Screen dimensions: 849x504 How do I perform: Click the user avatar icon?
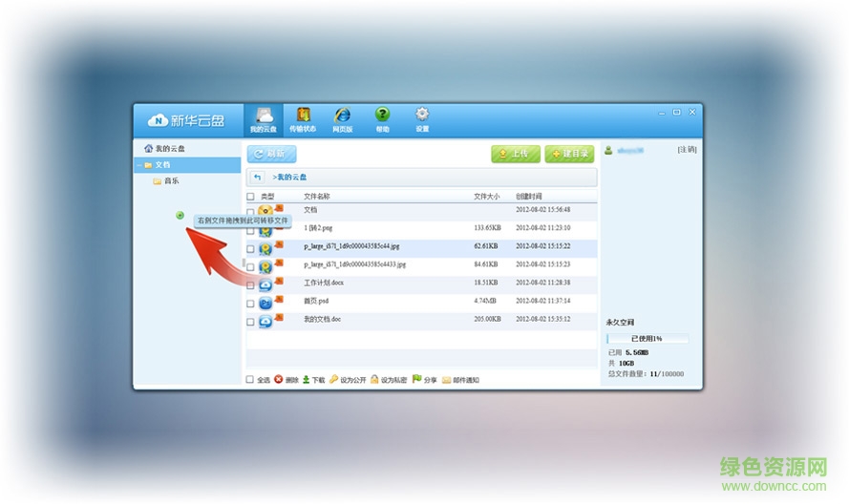tap(608, 150)
